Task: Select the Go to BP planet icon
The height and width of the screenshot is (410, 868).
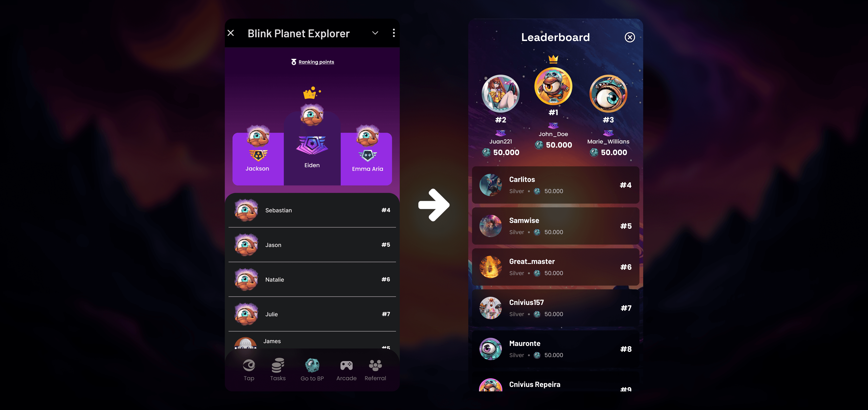Action: point(312,365)
